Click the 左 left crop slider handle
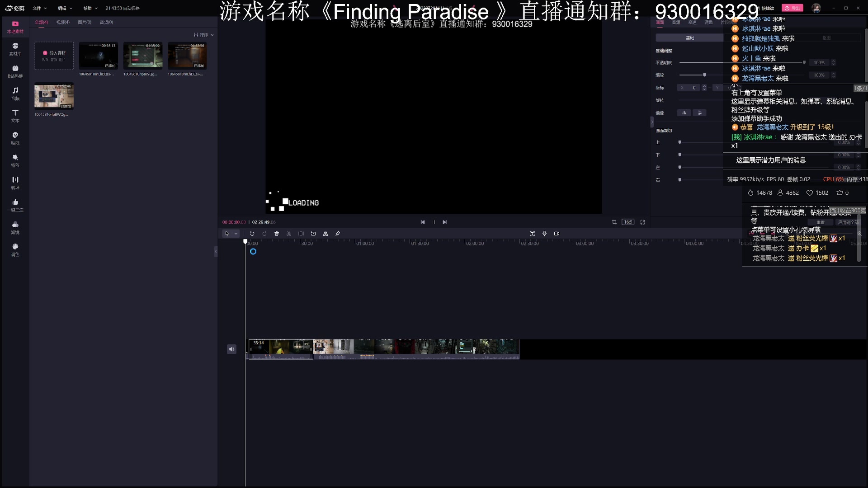Image resolution: width=868 pixels, height=488 pixels. pyautogui.click(x=679, y=168)
